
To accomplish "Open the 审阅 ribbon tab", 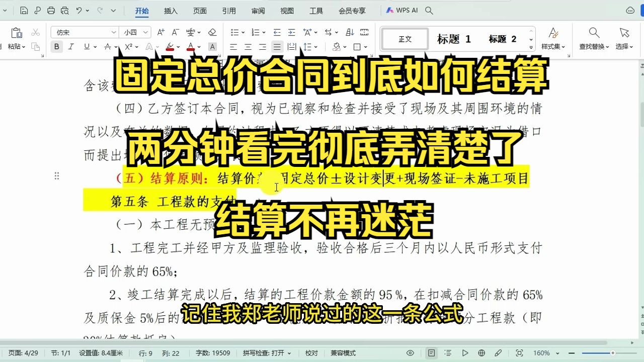I will point(258,11).
